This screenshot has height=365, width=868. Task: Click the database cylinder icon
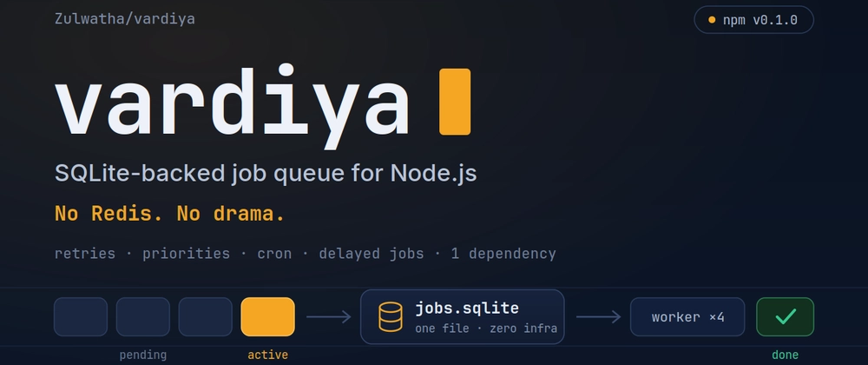[x=391, y=317]
